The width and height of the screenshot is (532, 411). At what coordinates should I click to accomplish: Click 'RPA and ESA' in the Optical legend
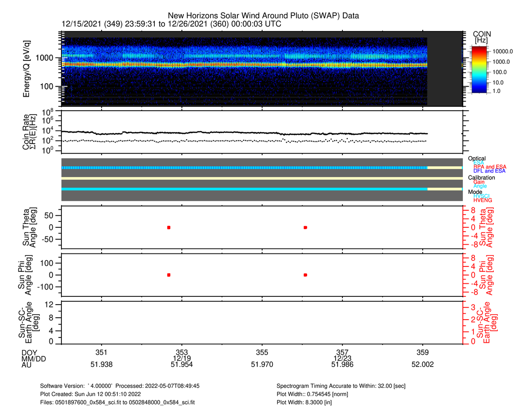489,167
